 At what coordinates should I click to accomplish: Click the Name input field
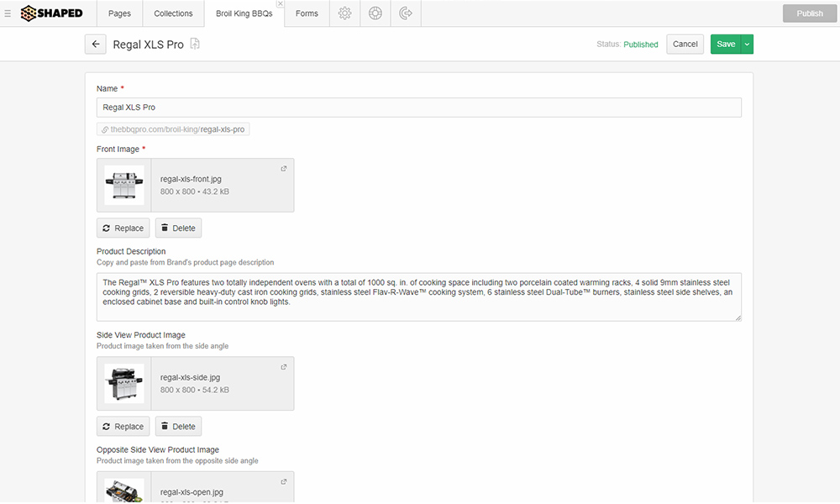tap(419, 108)
